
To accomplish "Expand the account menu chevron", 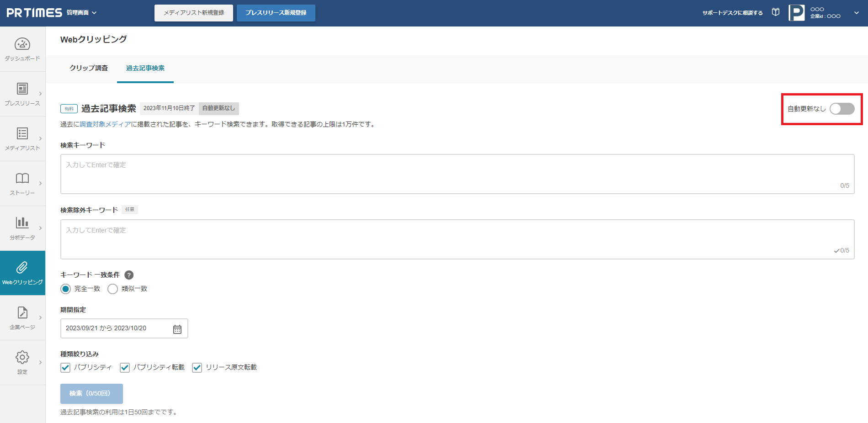I will (x=857, y=13).
